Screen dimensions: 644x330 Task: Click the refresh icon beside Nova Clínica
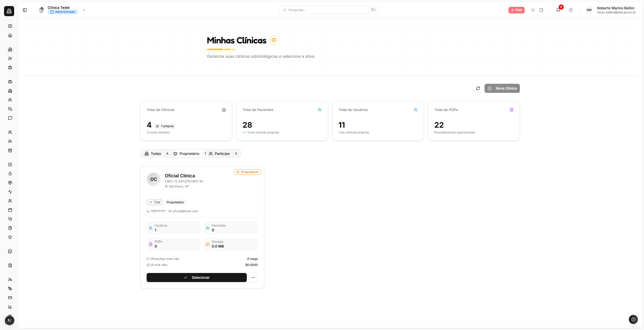pos(478,88)
